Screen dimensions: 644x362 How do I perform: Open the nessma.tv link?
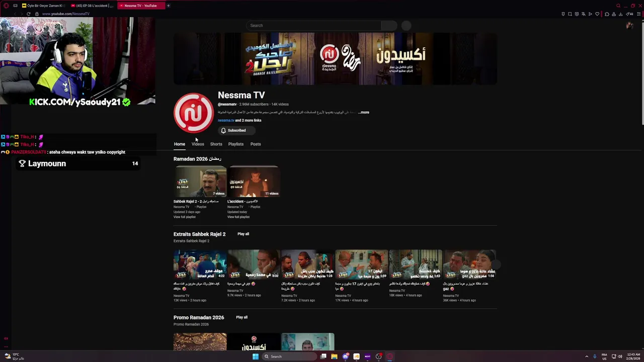pos(226,120)
